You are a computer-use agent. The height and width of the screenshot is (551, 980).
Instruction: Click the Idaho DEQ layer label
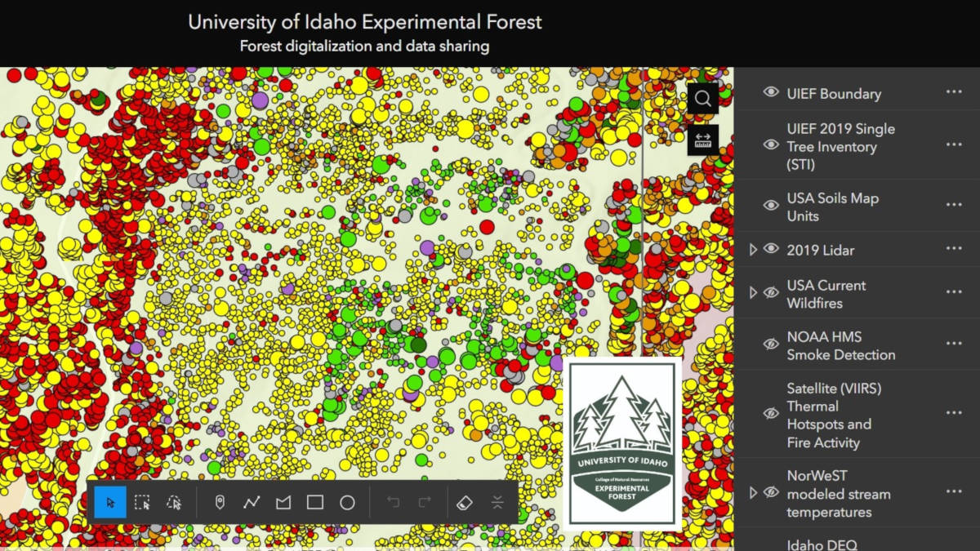point(823,544)
